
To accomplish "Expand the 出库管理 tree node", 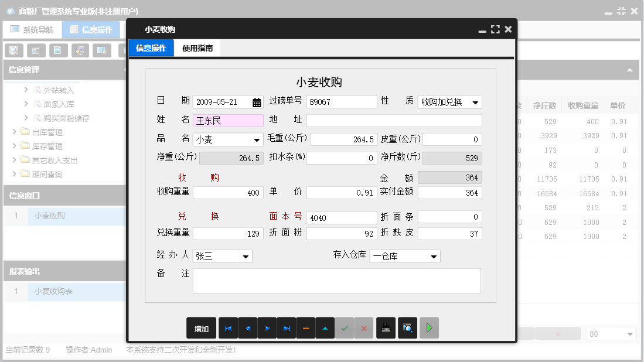I will pyautogui.click(x=15, y=131).
